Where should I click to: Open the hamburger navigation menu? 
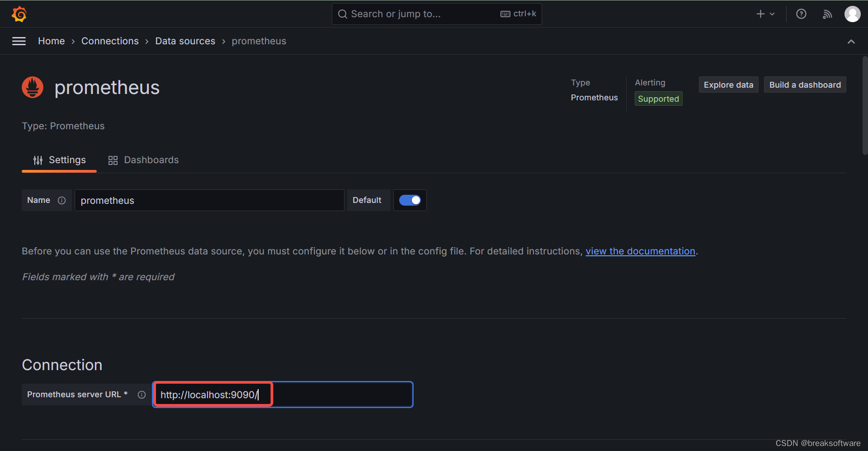pyautogui.click(x=19, y=41)
